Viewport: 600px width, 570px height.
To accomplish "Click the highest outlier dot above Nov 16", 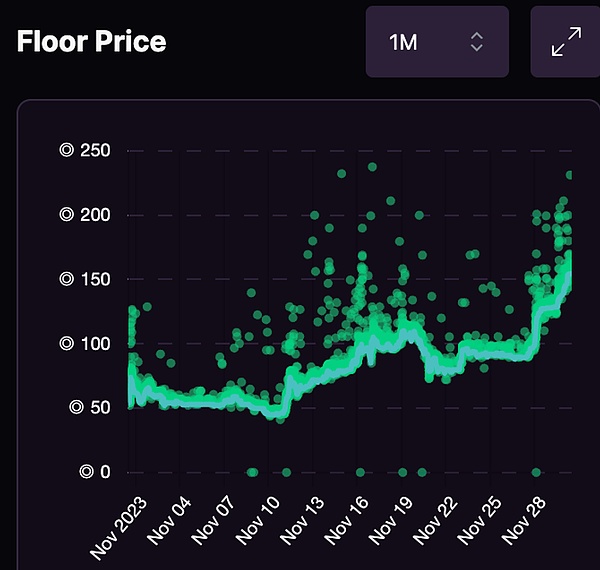I will tap(372, 167).
